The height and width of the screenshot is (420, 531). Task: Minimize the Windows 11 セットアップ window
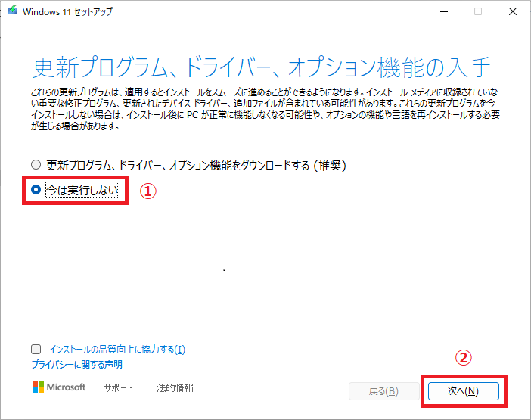click(444, 11)
